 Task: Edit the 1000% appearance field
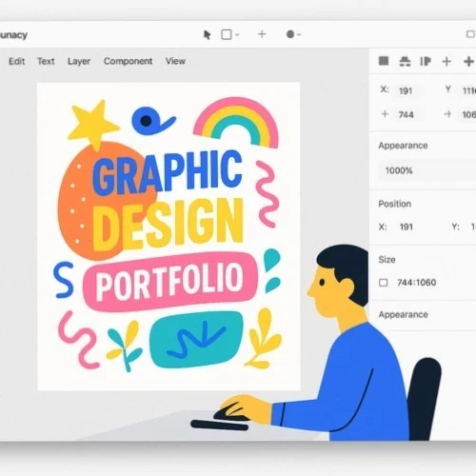pyautogui.click(x=426, y=170)
